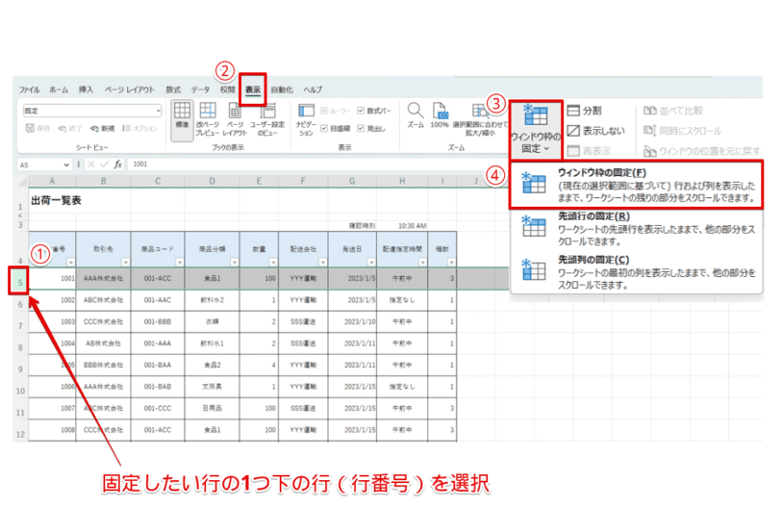The width and height of the screenshot is (781, 532).
Task: Choose ウィンドウ枠の固定(F) menu entry
Action: 637,185
